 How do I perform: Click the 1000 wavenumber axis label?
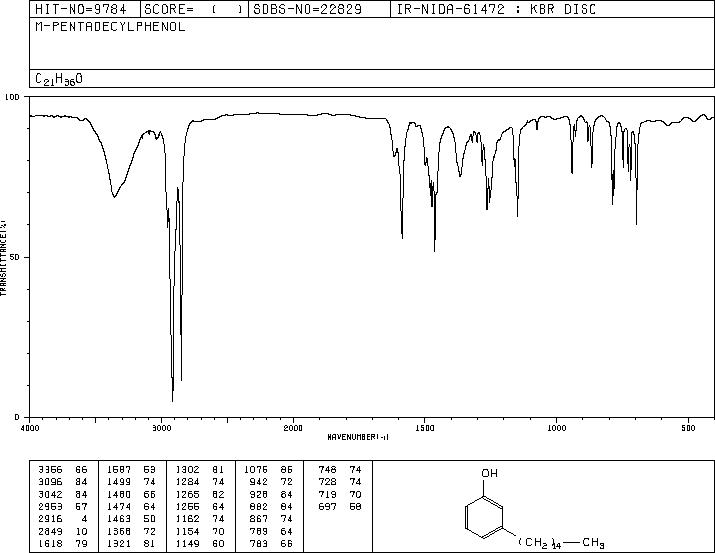pos(556,428)
